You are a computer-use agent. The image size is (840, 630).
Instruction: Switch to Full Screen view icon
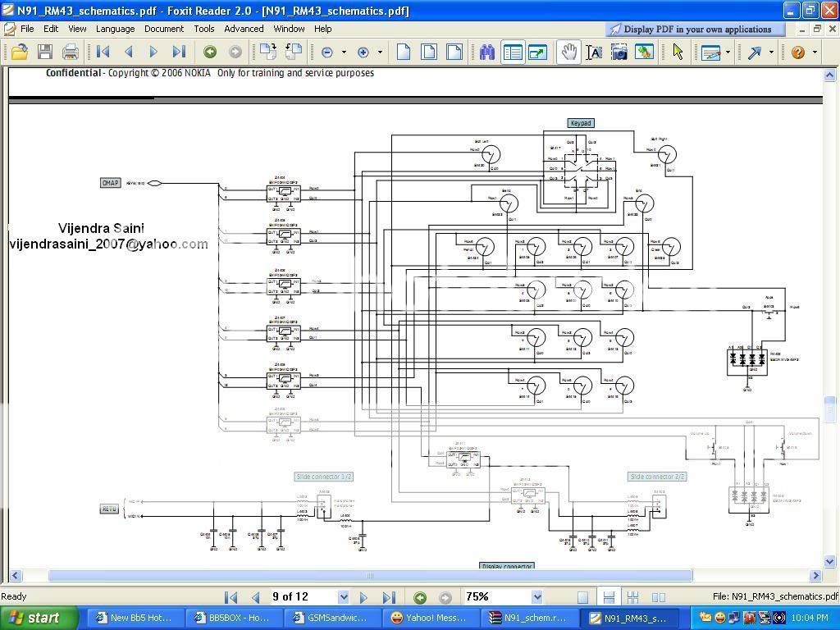tap(538, 52)
